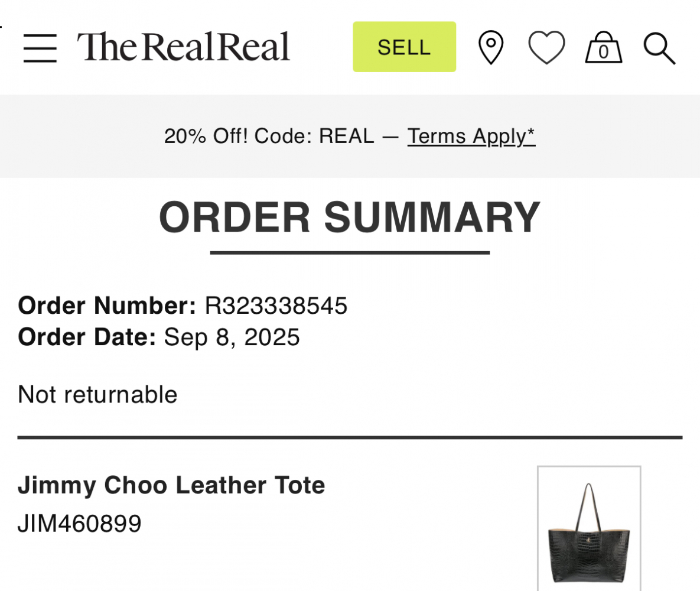The height and width of the screenshot is (591, 700).
Task: Select item code JIM460899
Action: (x=80, y=524)
